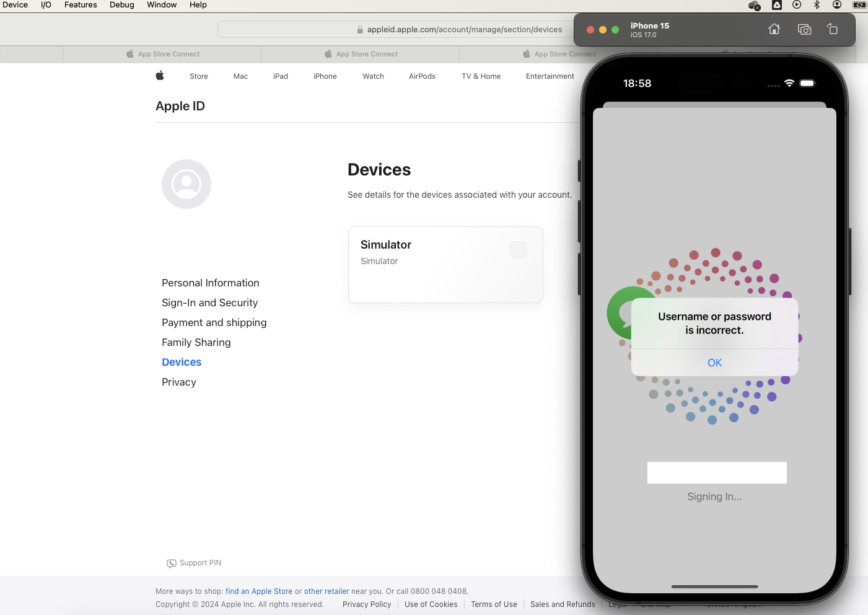Click the Bluetooth icon in menu bar
The image size is (868, 615).
(x=817, y=5)
